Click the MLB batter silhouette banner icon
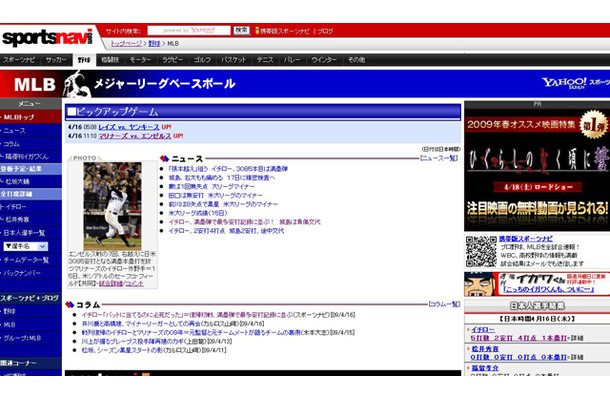The image size is (610, 400). (x=77, y=84)
